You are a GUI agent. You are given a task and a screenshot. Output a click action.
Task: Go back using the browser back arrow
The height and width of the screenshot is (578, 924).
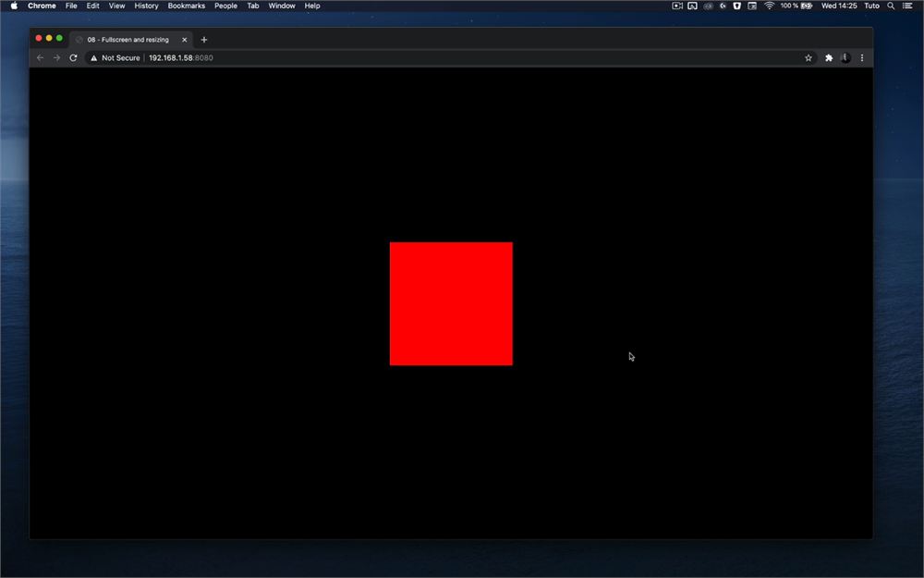tap(40, 57)
